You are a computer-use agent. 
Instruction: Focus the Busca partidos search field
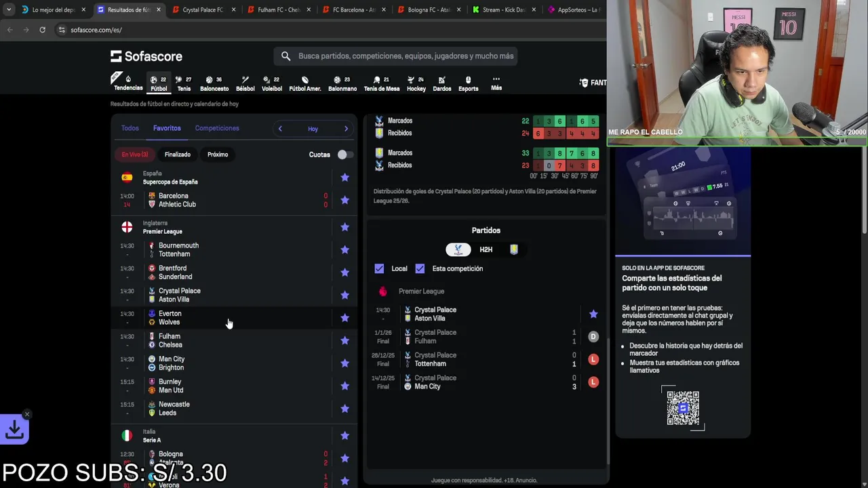(396, 56)
